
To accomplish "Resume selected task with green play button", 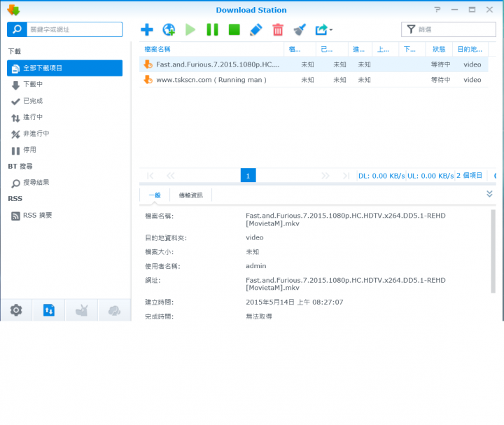I will point(190,29).
